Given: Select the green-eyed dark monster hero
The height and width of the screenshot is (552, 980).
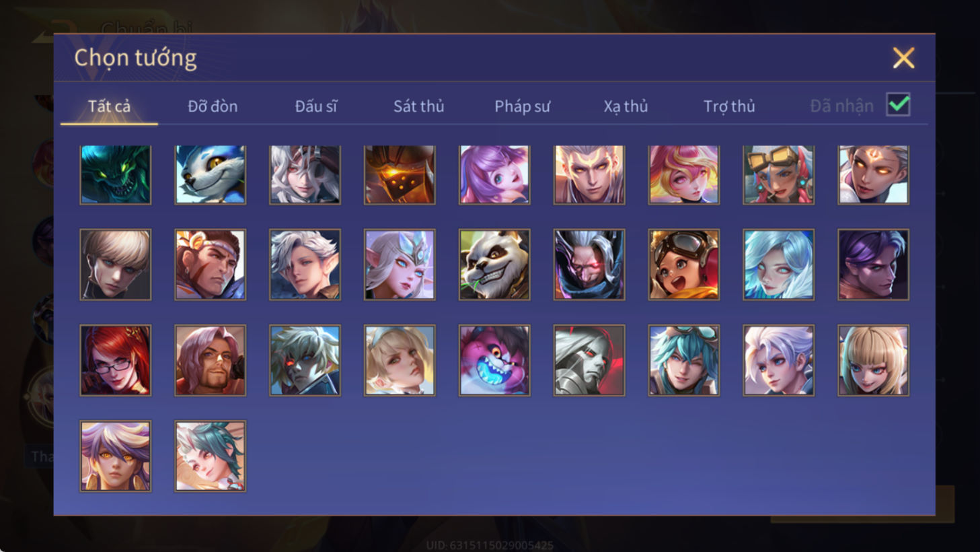Looking at the screenshot, I should pos(116,175).
